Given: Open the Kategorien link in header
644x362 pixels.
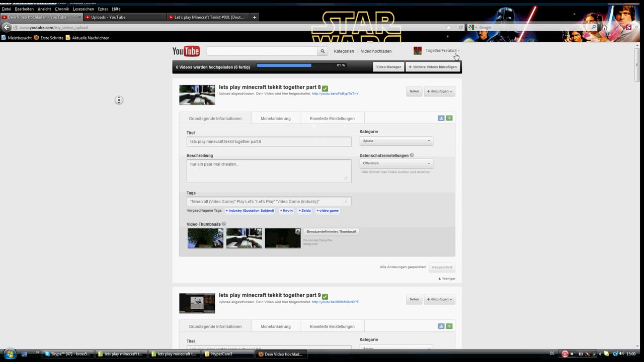Looking at the screenshot, I should [x=344, y=51].
